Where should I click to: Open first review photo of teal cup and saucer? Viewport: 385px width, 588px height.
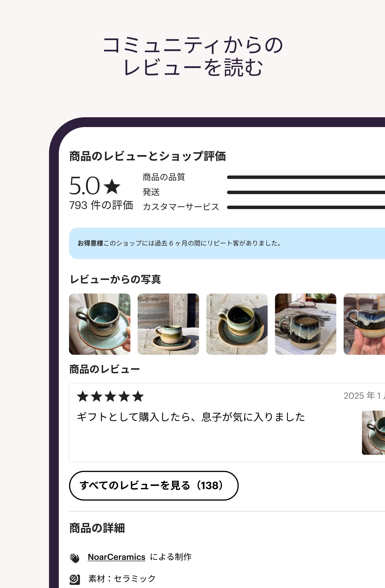point(100,324)
